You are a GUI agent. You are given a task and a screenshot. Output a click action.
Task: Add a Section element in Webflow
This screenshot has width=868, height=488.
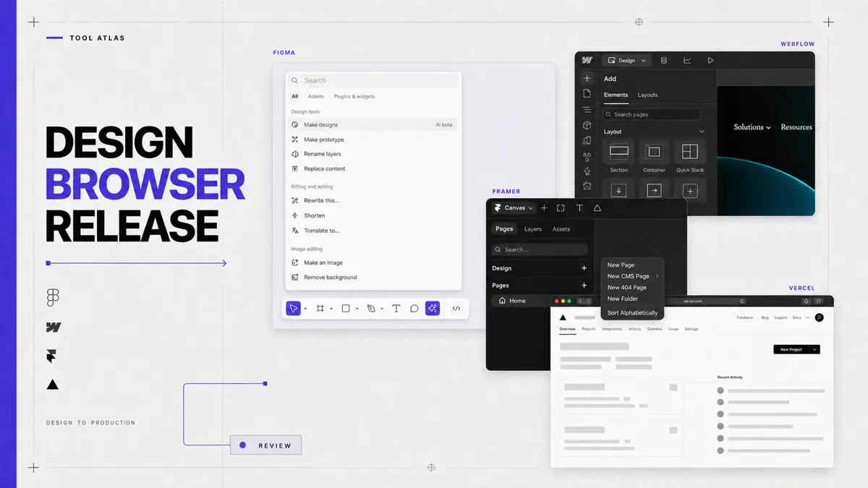coord(619,157)
